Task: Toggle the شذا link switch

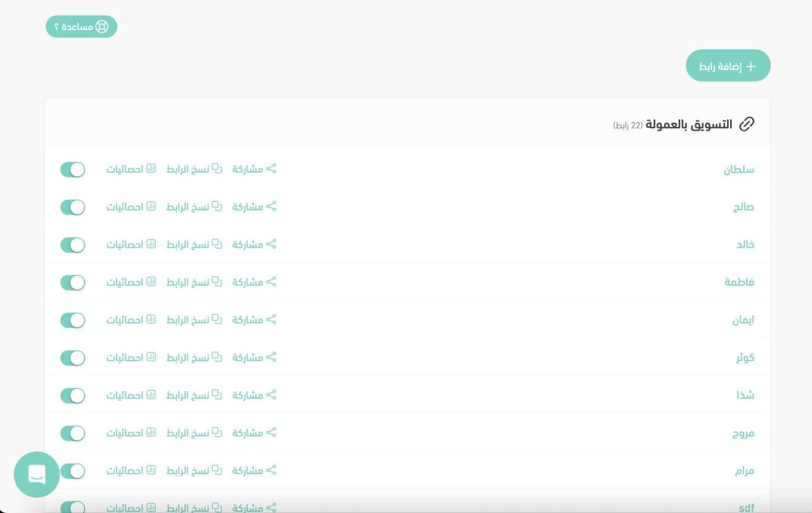Action: click(73, 395)
